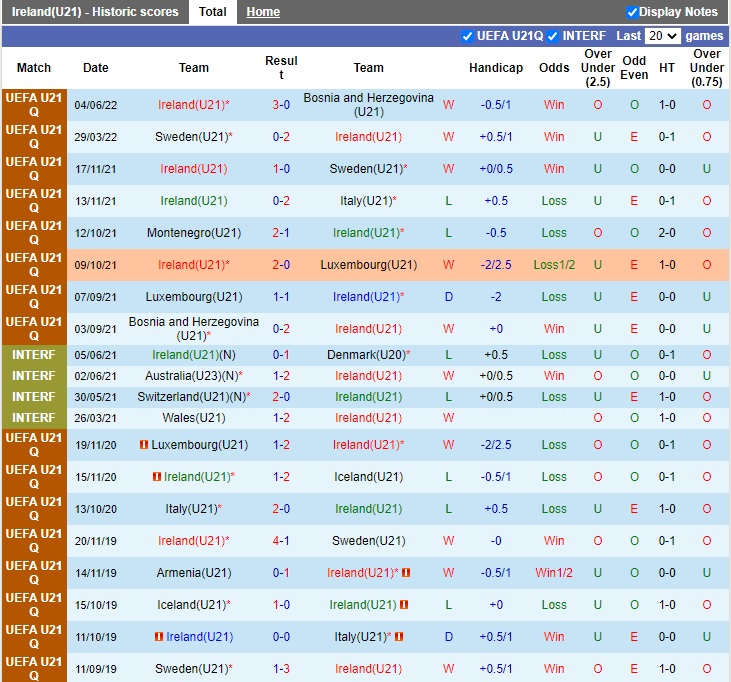
Task: Uncheck the INTERF filter checkbox
Action: pyautogui.click(x=553, y=36)
